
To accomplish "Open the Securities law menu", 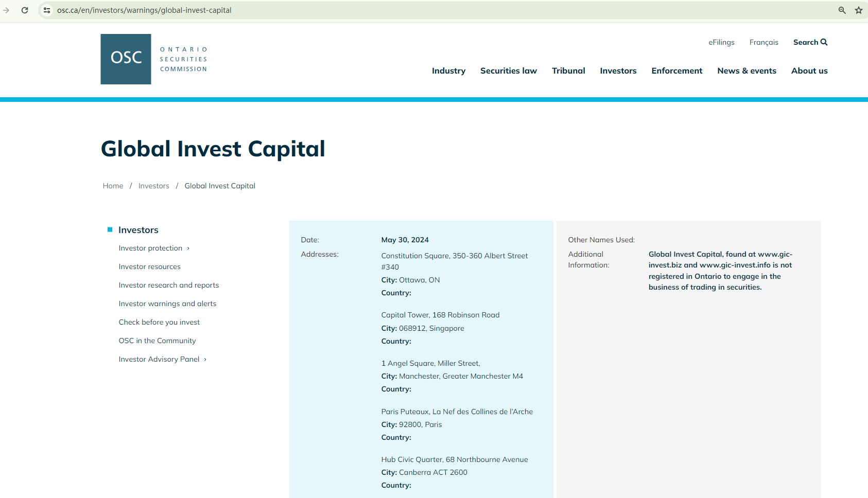I will pyautogui.click(x=509, y=71).
